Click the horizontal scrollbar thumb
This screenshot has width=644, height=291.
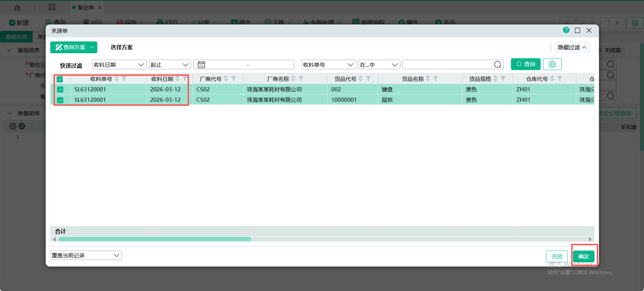(x=155, y=239)
